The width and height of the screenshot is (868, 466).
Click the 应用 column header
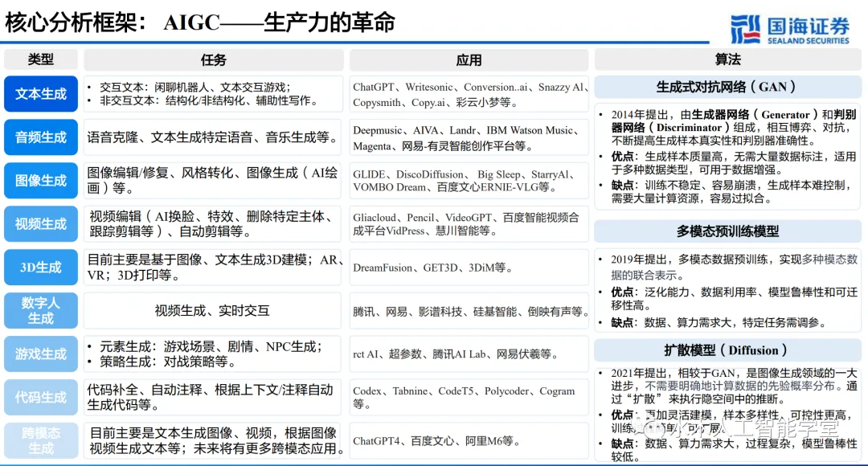[x=469, y=59]
